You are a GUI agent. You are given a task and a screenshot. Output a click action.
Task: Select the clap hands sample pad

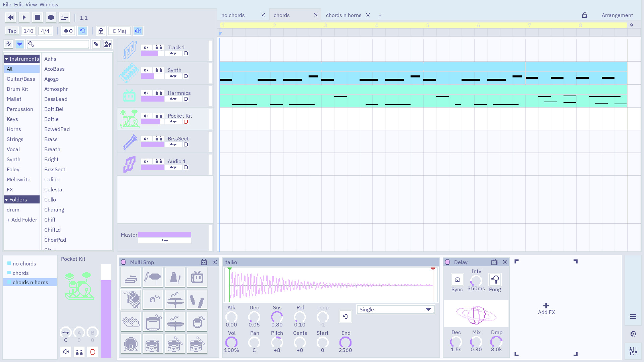pos(131,321)
